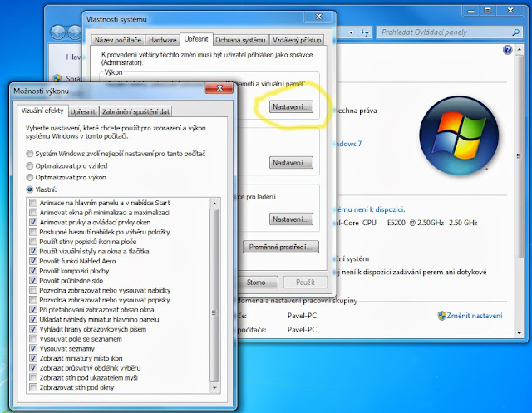Check Použít stíny popisků ikon na ploše
This screenshot has height=413, width=532.
pyautogui.click(x=33, y=242)
